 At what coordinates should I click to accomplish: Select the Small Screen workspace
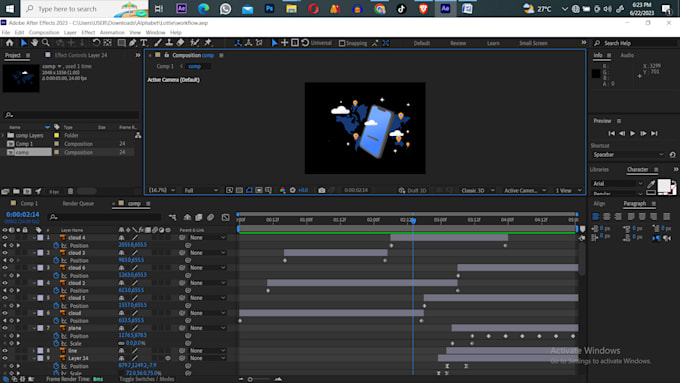[x=533, y=43]
